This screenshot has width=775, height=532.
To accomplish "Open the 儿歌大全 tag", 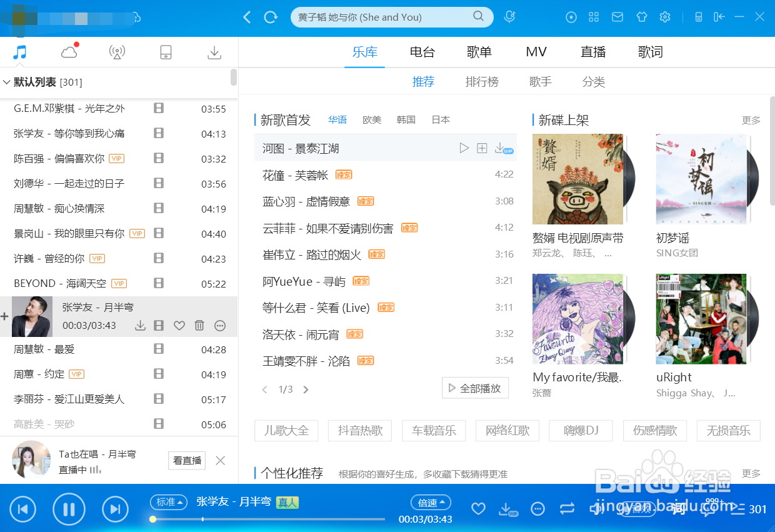I will 287,431.
